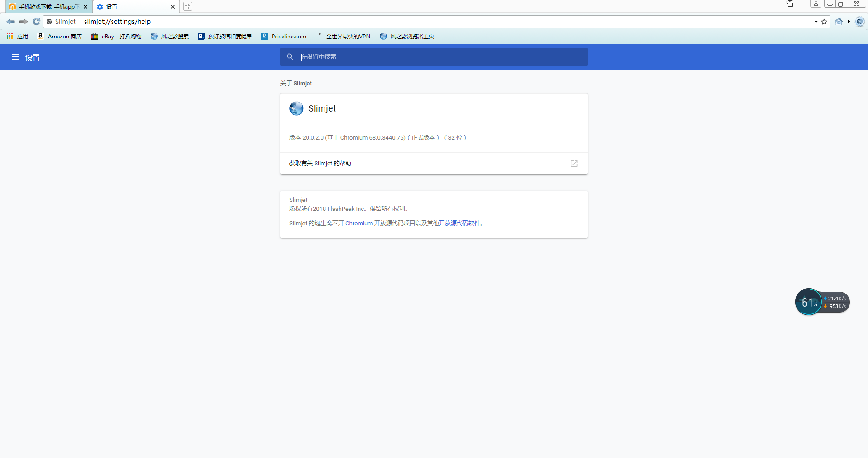Click the version text 版本 20.0.2.0
Image resolution: width=868 pixels, height=458 pixels.
tap(307, 138)
